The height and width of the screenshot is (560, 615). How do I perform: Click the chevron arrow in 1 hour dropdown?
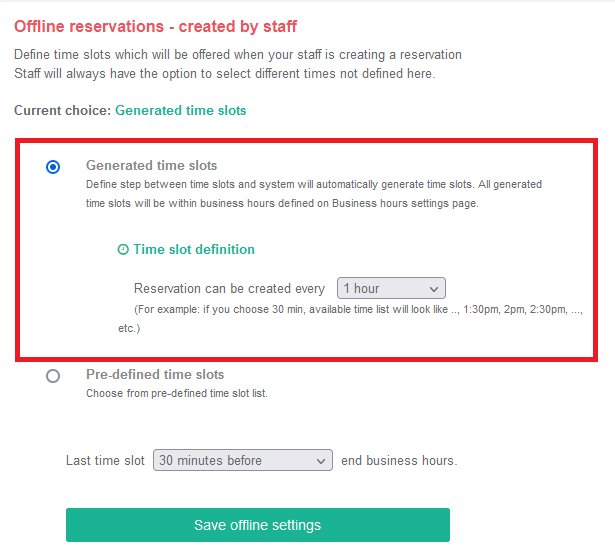(433, 289)
